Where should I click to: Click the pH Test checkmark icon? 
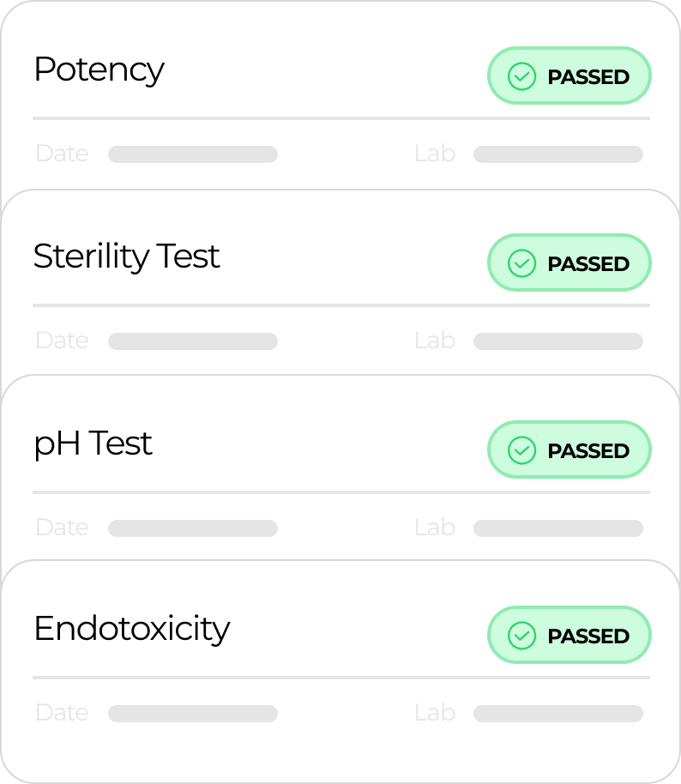pyautogui.click(x=521, y=450)
